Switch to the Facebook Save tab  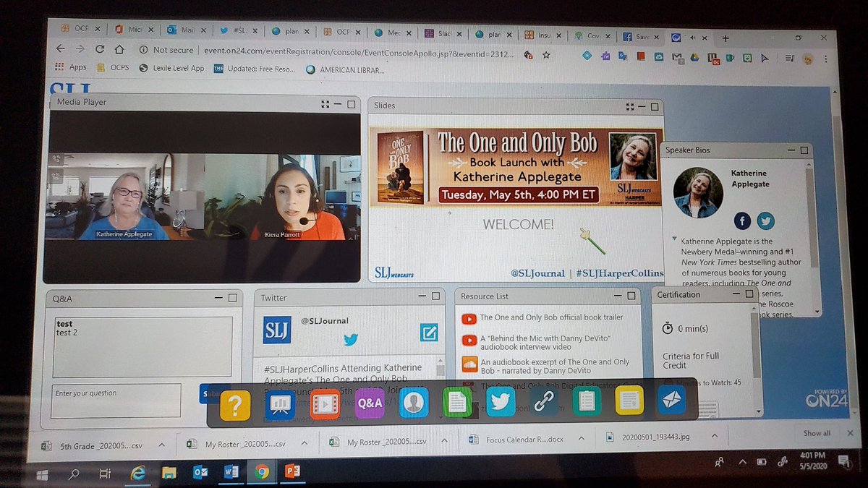641,36
